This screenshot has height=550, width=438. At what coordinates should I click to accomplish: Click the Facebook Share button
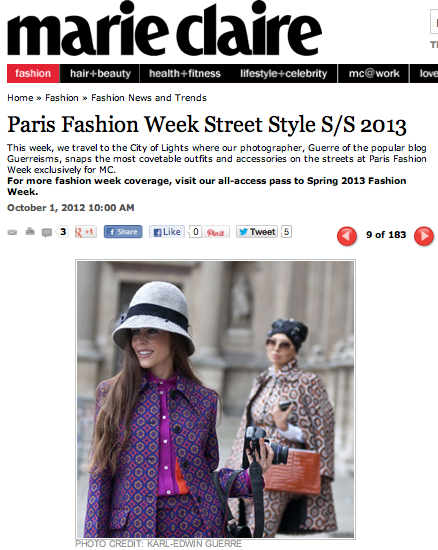pos(123,232)
